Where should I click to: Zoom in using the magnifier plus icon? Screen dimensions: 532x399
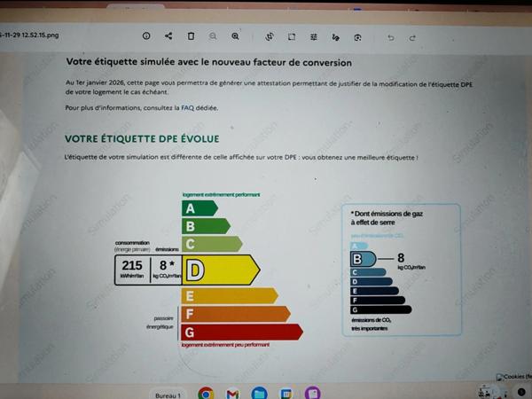tap(235, 36)
